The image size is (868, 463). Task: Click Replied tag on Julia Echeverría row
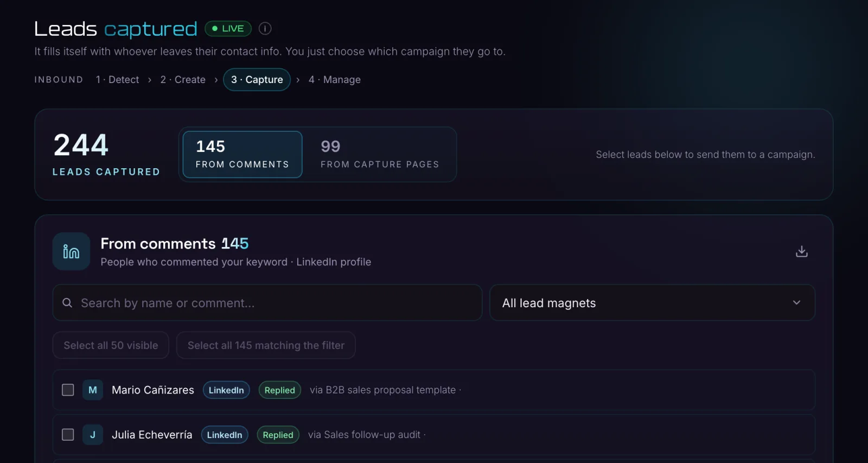278,435
